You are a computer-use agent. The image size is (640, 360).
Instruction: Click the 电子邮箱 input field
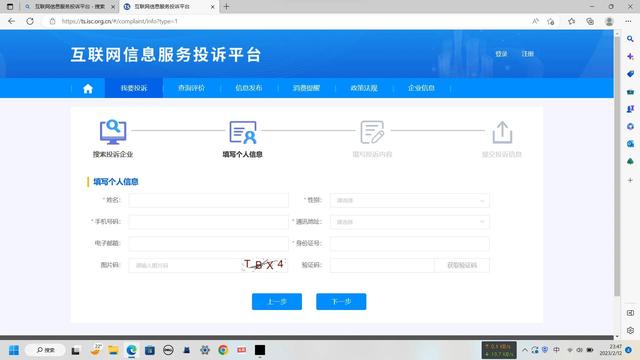tap(209, 244)
